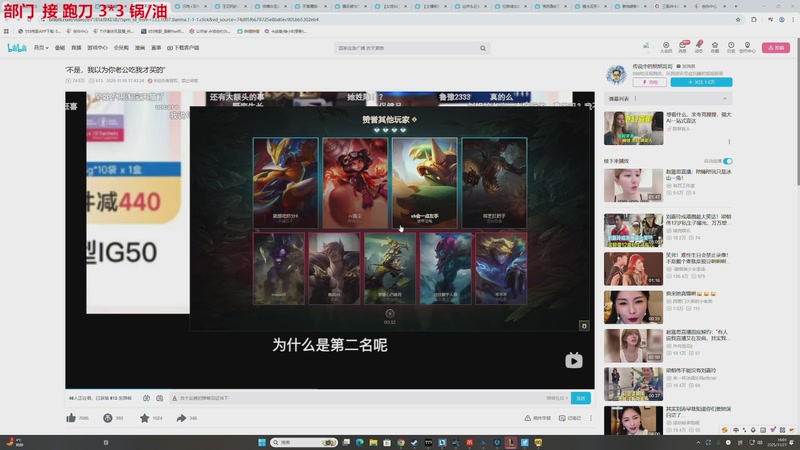Click the browser address bar

(x=390, y=19)
